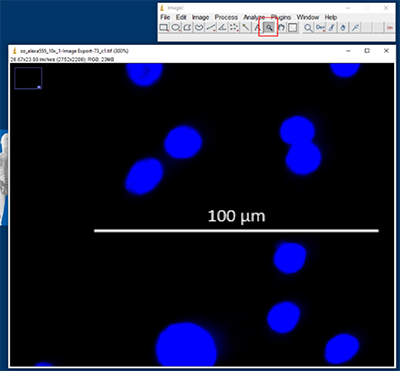Screen dimensions: 400x371
Task: Choose the Wand tracing tool
Action: [246, 28]
